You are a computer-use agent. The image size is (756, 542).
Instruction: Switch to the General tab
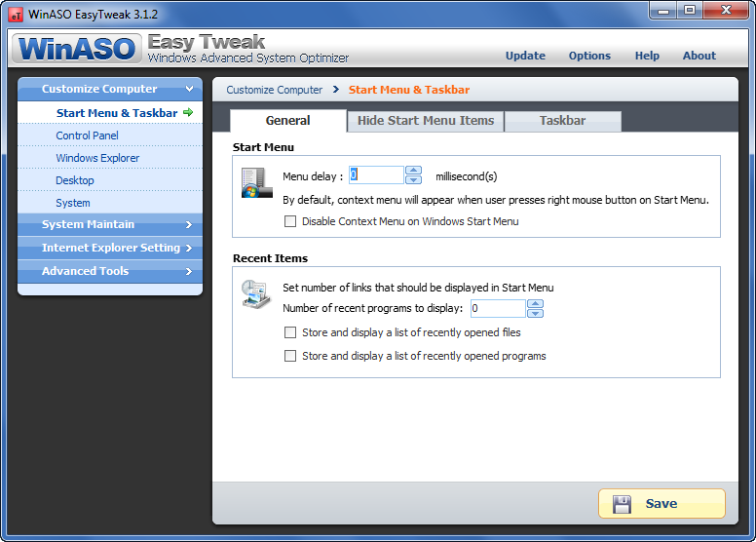[x=288, y=121]
